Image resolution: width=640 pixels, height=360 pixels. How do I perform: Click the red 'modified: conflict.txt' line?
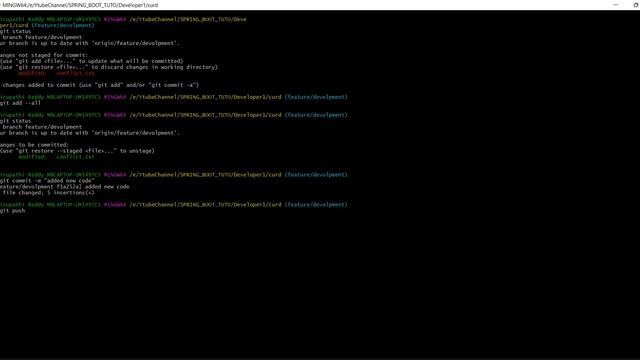pos(56,73)
